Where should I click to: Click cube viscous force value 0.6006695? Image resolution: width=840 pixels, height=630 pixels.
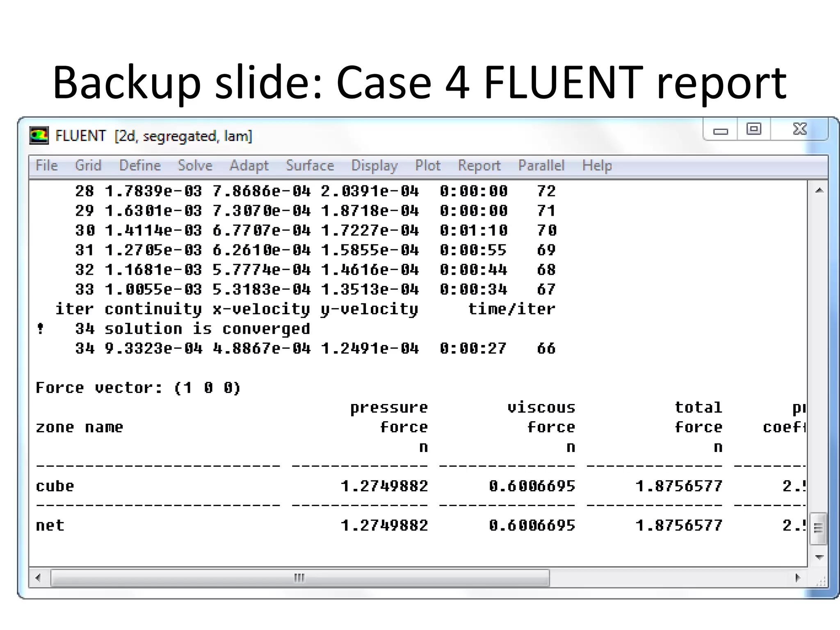[532, 486]
